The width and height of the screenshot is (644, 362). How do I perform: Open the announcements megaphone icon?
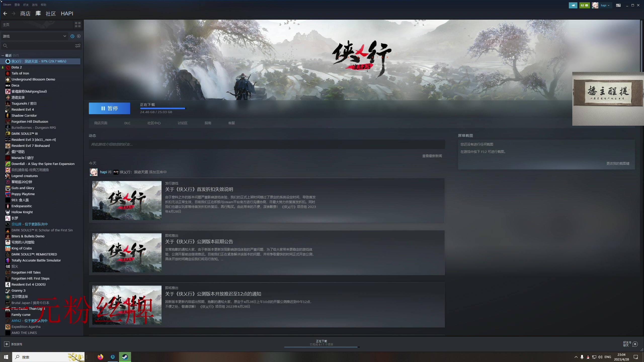(x=573, y=5)
